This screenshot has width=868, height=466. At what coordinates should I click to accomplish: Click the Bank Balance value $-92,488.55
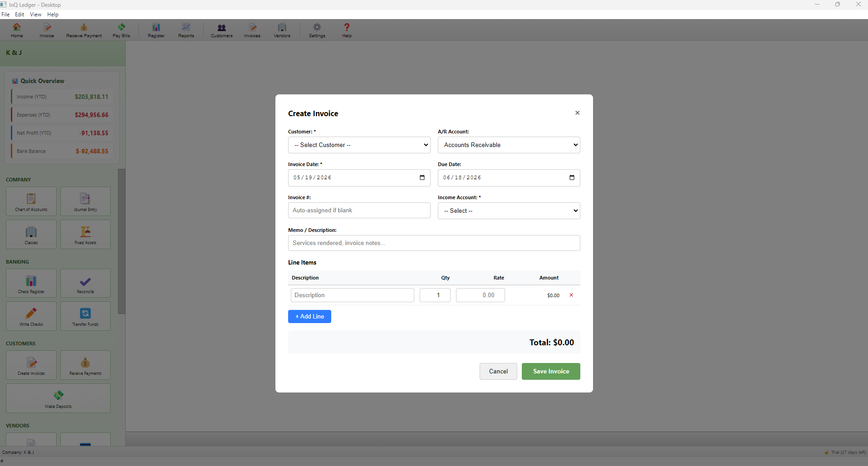pyautogui.click(x=92, y=151)
